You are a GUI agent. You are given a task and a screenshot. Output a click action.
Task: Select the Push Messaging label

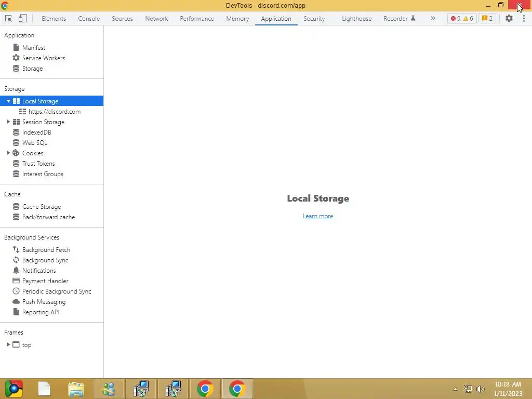(x=44, y=302)
